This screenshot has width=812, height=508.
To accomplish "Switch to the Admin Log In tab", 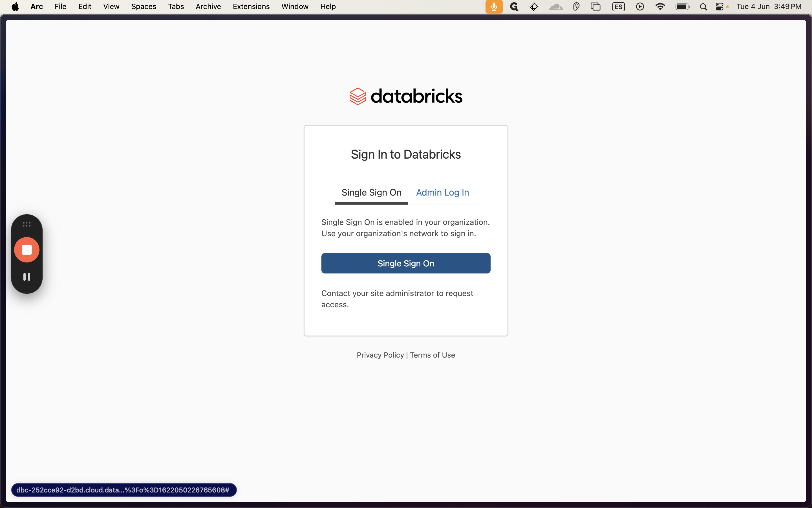I will coord(442,192).
